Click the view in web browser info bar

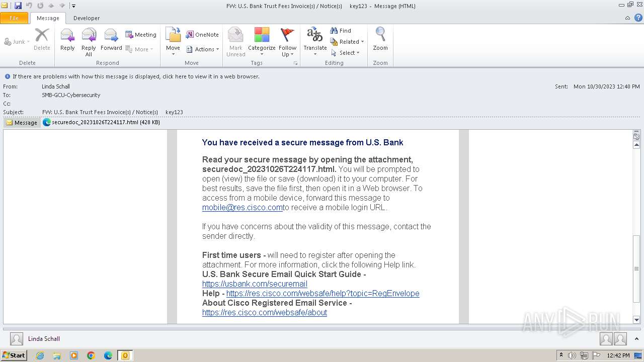(x=136, y=76)
